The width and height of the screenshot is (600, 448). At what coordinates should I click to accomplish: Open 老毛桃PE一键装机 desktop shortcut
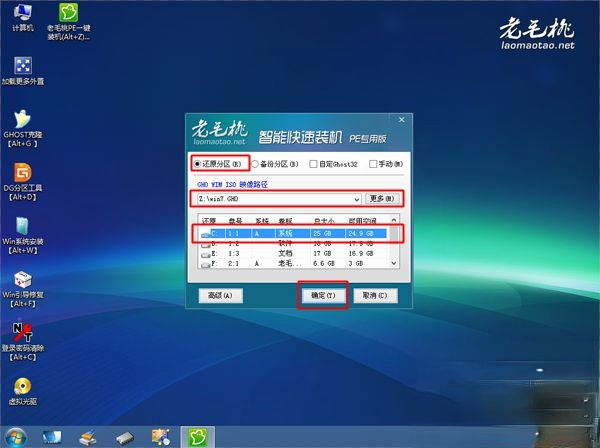tap(68, 21)
